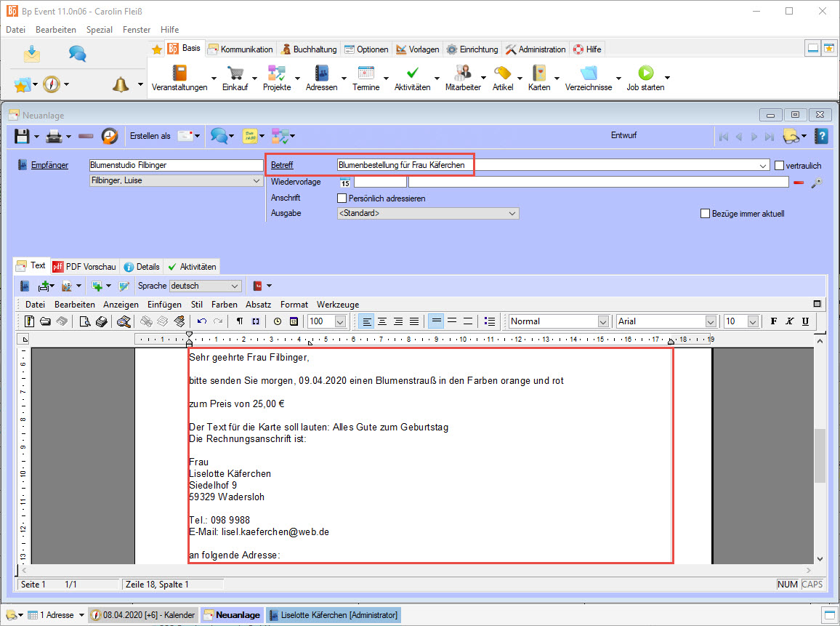Enable the vertraulich checkbox
Image resolution: width=840 pixels, height=626 pixels.
pos(779,165)
